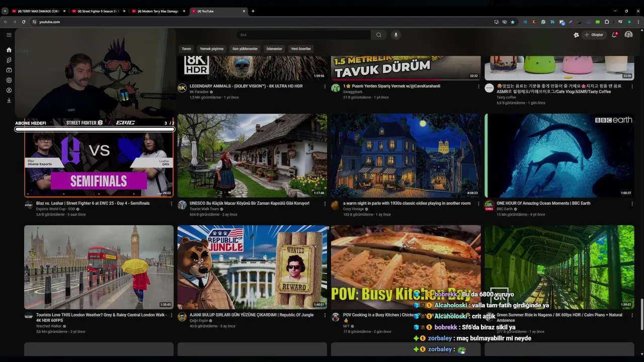Screen dimensions: 644x362
Task: Open options for AJANI BULUP SIRLARI video
Action: pyautogui.click(x=325, y=315)
